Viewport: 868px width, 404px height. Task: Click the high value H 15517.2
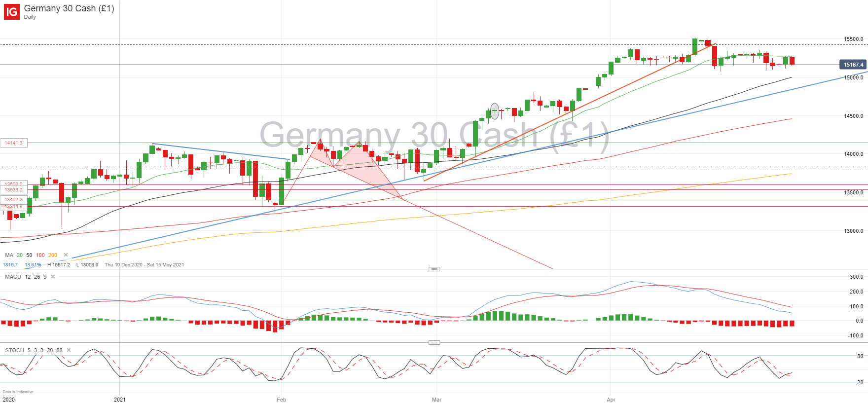[59, 265]
